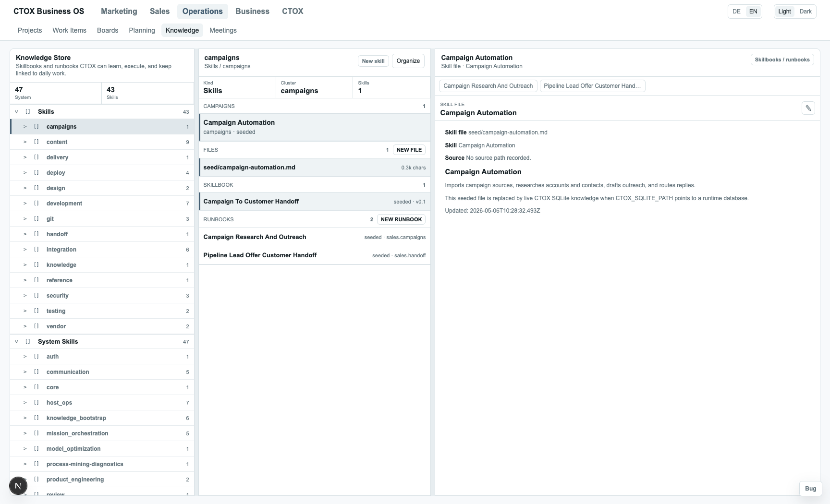
Task: Select the testing cluster row
Action: (x=102, y=311)
